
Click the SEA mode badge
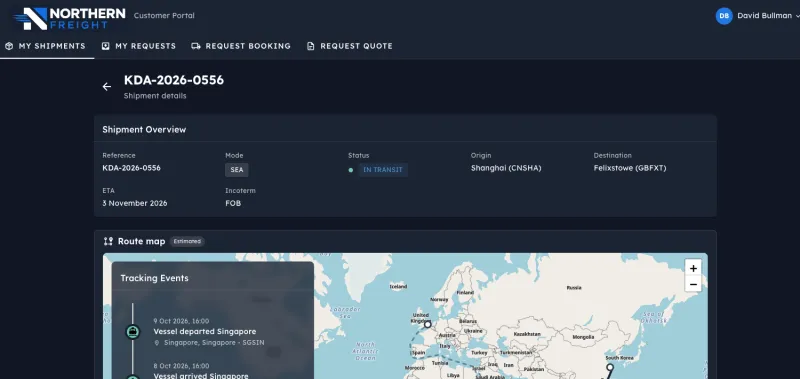[237, 170]
